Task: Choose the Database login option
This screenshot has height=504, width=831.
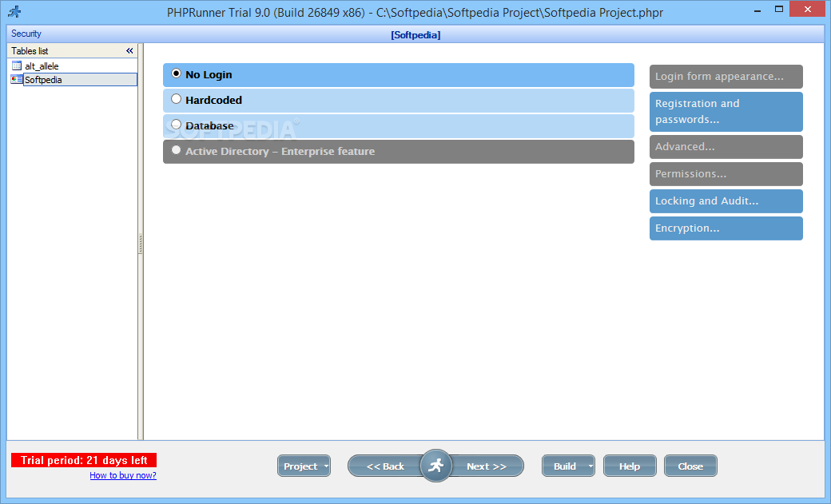Action: (176, 125)
